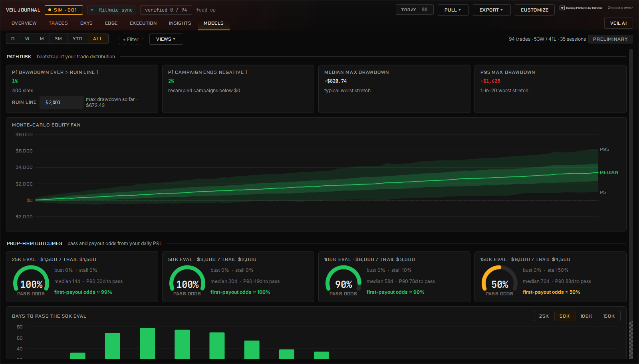Image resolution: width=639 pixels, height=364 pixels.
Task: Click the P5 label on equity fan
Action: point(603,192)
